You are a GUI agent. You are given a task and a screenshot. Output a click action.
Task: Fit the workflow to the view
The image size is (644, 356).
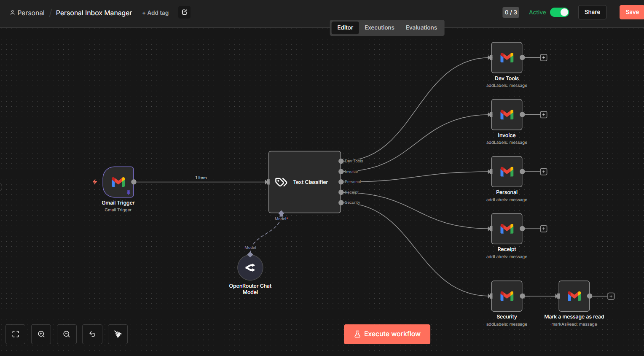pos(15,334)
